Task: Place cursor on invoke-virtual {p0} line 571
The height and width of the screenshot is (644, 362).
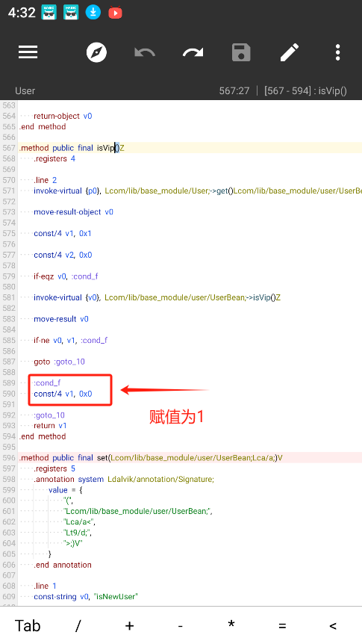Action: pos(197,191)
